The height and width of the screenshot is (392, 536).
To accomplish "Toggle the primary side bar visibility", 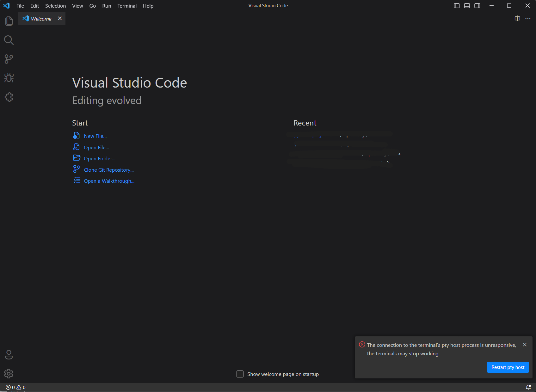I will 456,5.
